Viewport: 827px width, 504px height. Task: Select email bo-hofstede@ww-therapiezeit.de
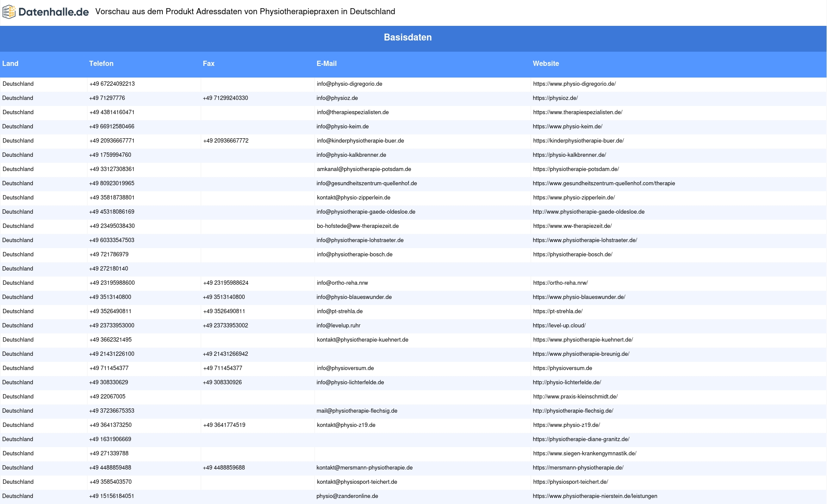pyautogui.click(x=358, y=226)
